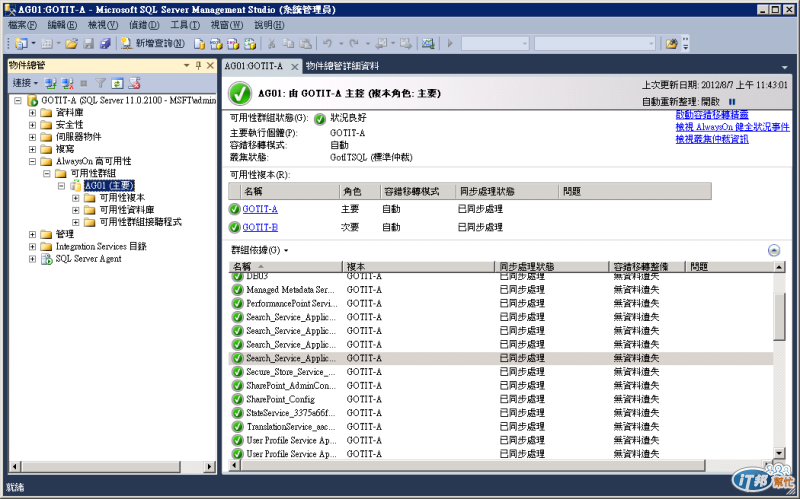The image size is (800, 499).
Task: Click the Connect Object Explorer icon
Action: 50,83
